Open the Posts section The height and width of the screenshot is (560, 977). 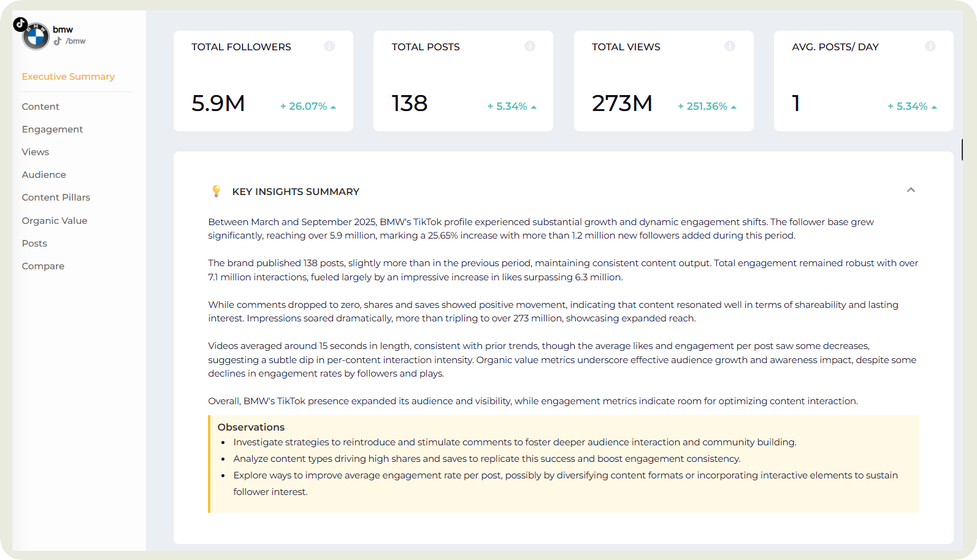[34, 244]
